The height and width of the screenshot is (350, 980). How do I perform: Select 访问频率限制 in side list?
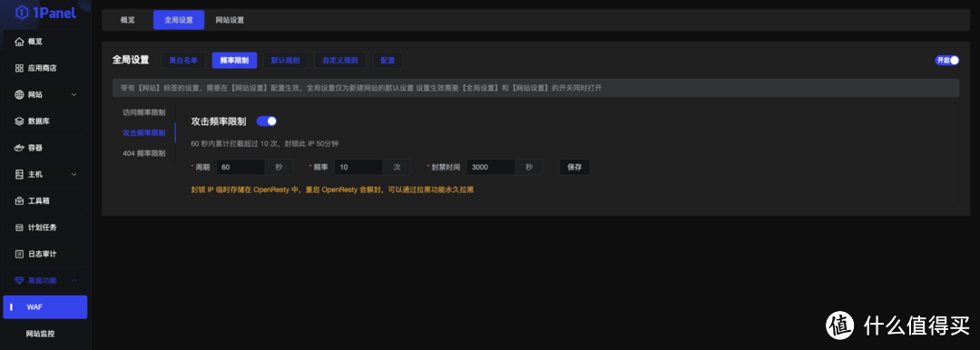[143, 112]
